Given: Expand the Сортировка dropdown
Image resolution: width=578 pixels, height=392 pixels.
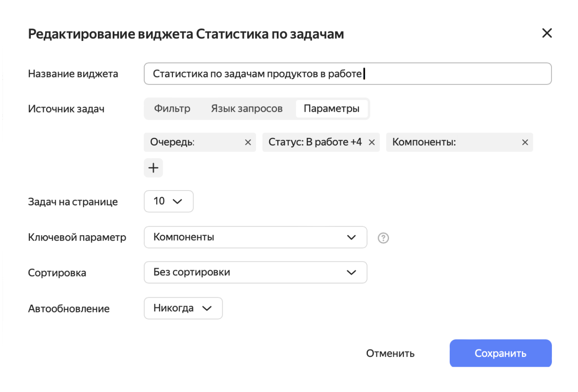Looking at the screenshot, I should click(x=255, y=272).
